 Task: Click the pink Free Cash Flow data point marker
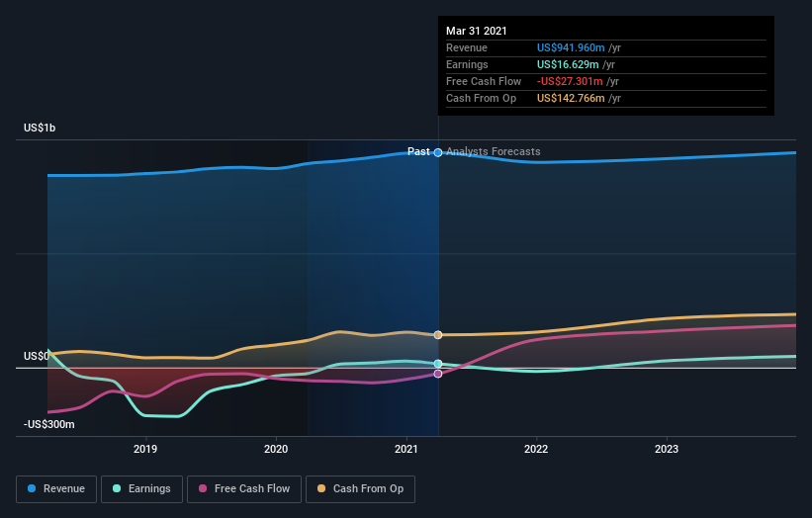[x=438, y=374]
